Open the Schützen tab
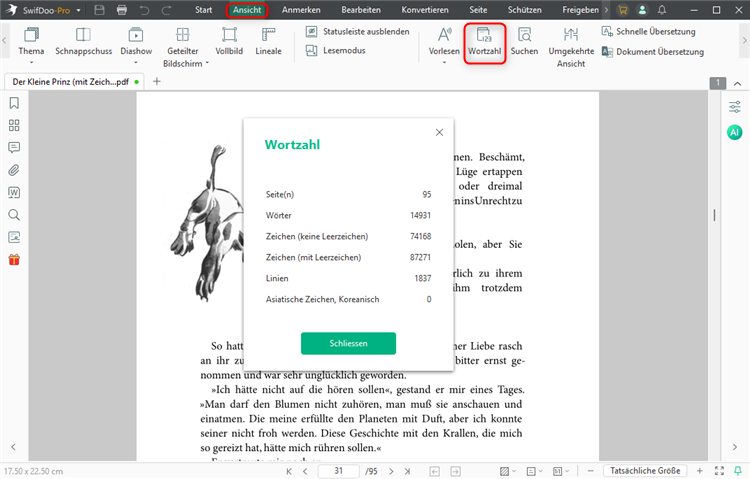 pos(524,10)
